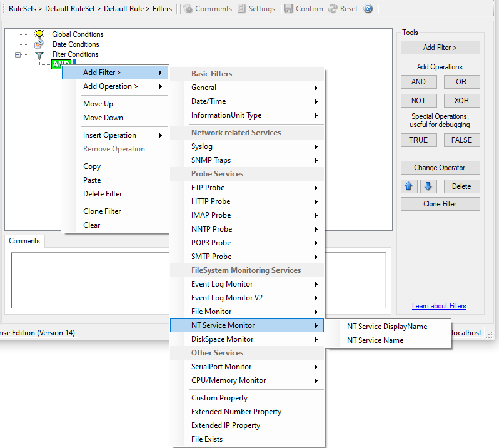
Task: Click the Change Operator button
Action: click(440, 168)
